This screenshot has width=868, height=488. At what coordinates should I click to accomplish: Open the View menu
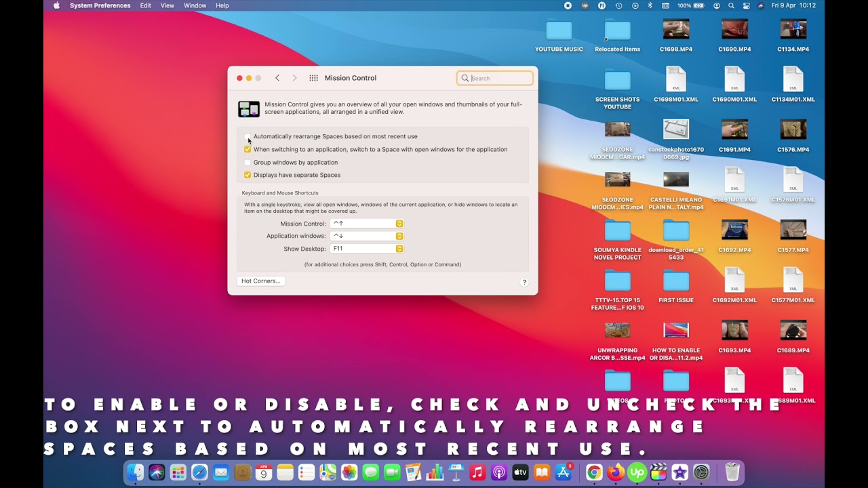click(167, 5)
